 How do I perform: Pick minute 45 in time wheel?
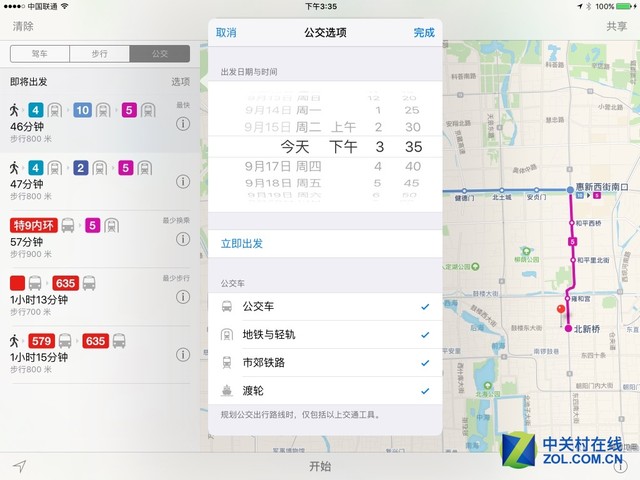pos(411,183)
